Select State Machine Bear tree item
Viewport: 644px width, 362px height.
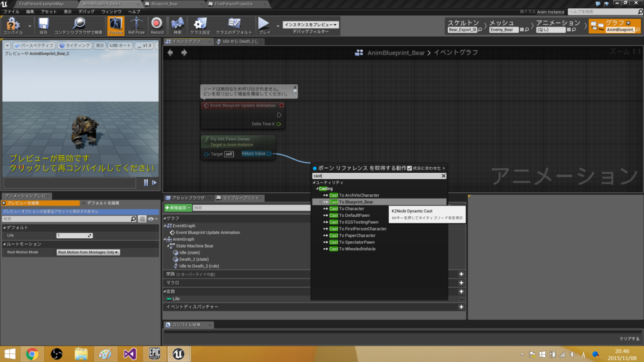tap(195, 246)
